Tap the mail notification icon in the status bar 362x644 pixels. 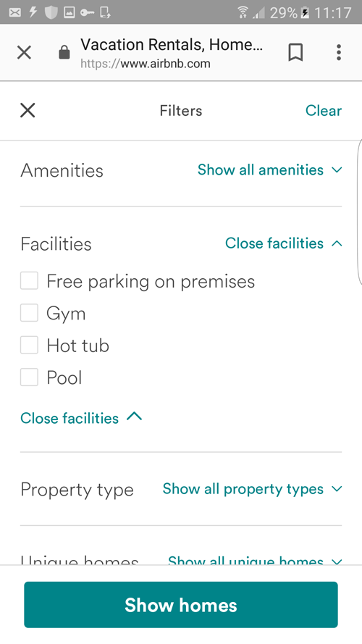point(14,13)
